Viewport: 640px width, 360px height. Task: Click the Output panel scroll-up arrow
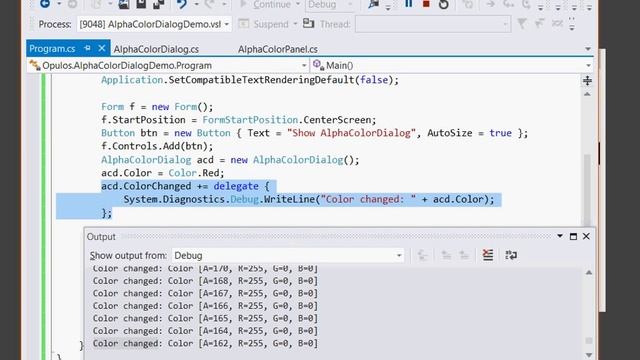click(x=589, y=273)
